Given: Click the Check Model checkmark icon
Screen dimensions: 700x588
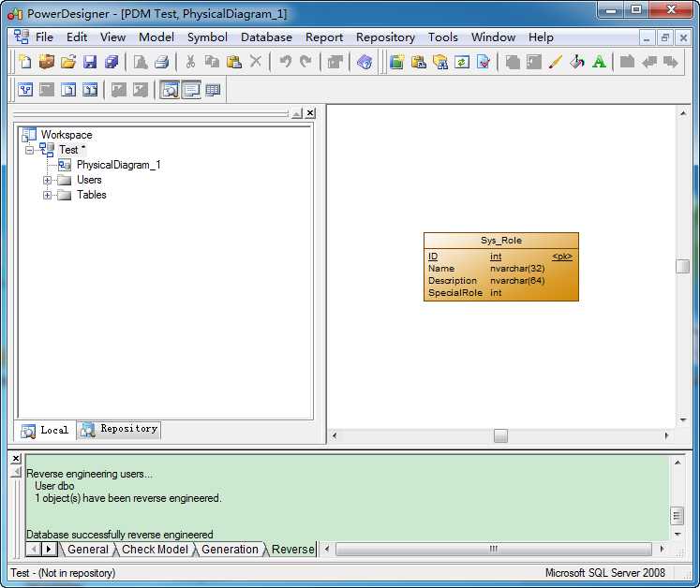Looking at the screenshot, I should click(484, 62).
